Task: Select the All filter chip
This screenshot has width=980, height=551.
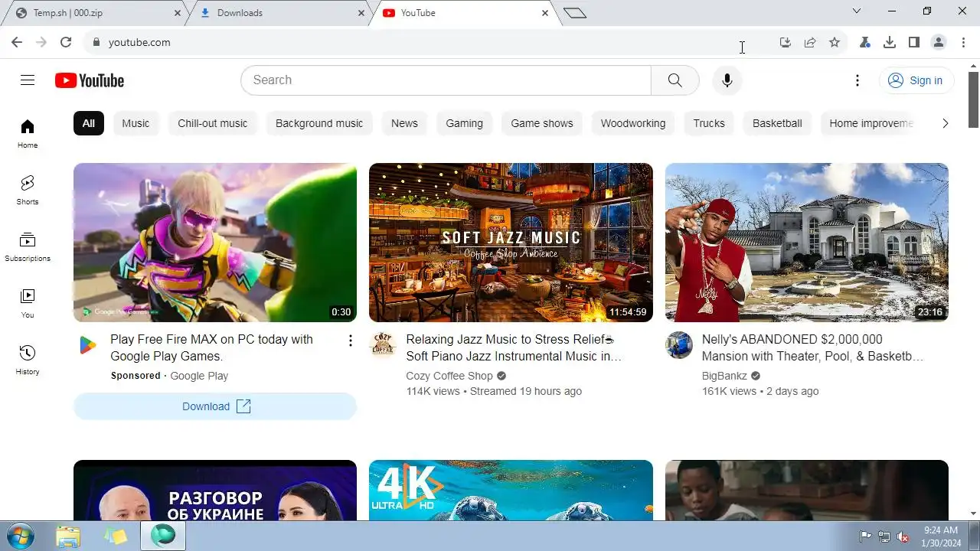Action: click(89, 123)
